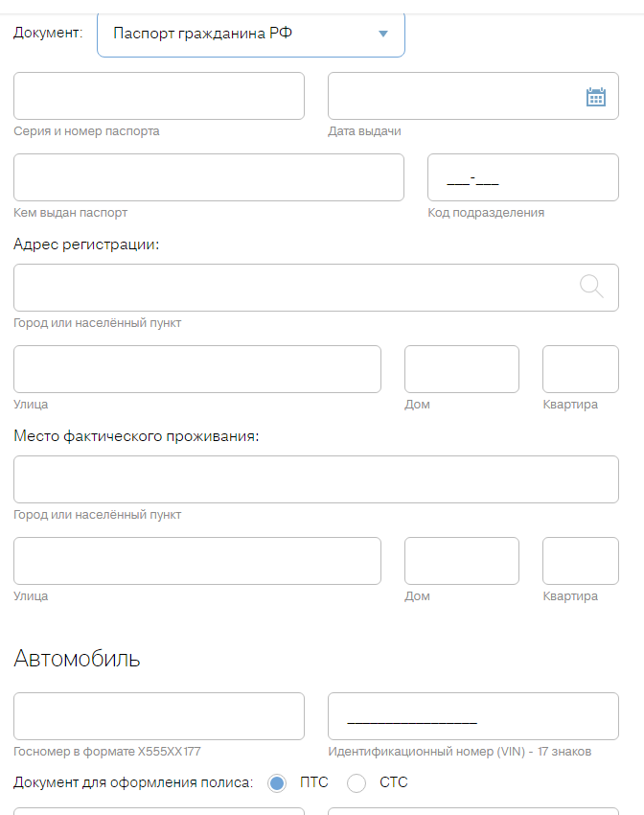Click the actual residence apartment field

pos(581,561)
